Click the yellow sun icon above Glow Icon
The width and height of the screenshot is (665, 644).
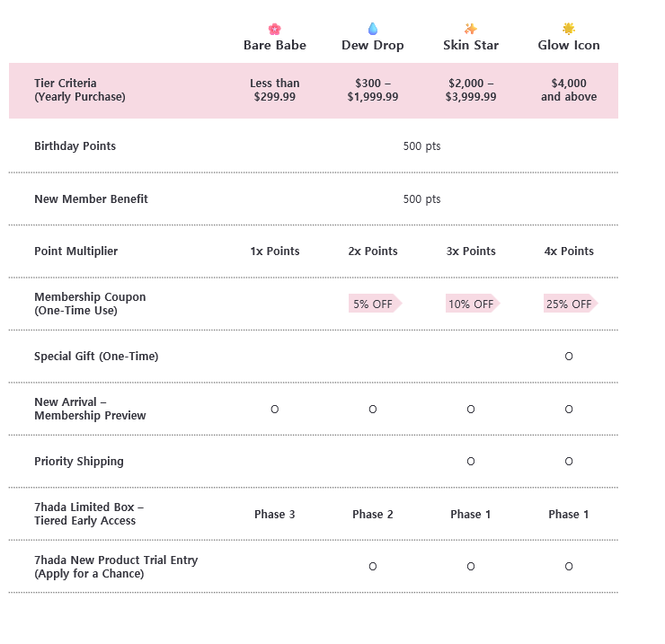point(569,29)
